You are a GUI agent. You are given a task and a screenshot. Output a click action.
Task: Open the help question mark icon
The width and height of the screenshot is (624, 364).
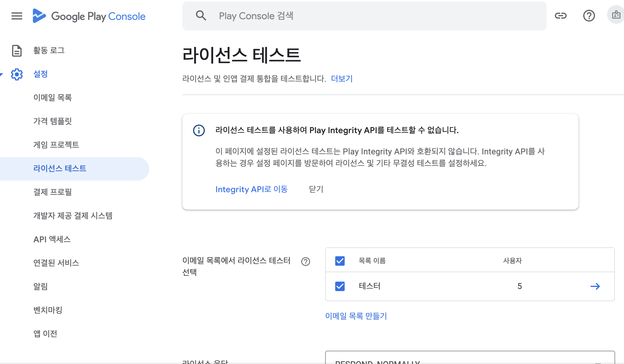pos(589,16)
